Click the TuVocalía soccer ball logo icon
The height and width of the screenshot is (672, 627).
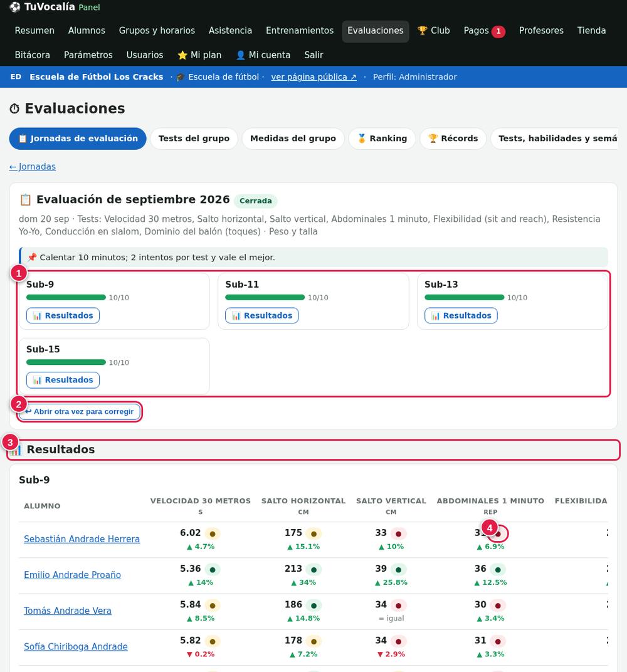point(14,7)
